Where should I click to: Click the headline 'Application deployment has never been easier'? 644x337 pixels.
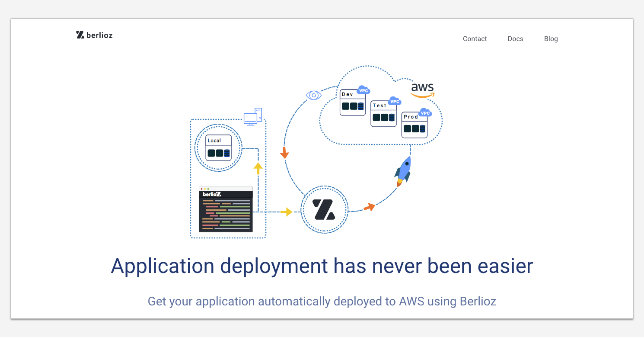[322, 266]
